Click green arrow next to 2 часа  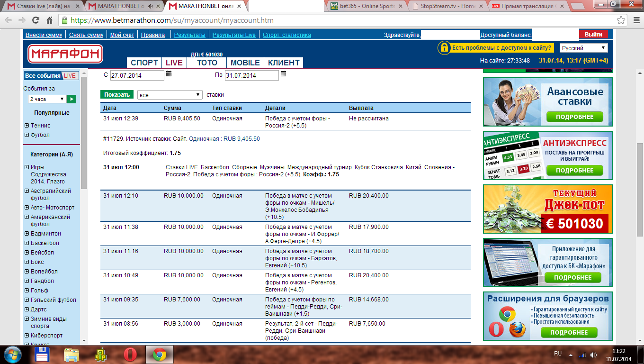(72, 99)
